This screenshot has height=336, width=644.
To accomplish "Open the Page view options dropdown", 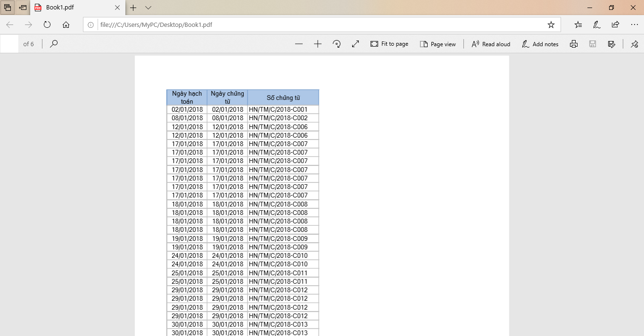I will 438,44.
